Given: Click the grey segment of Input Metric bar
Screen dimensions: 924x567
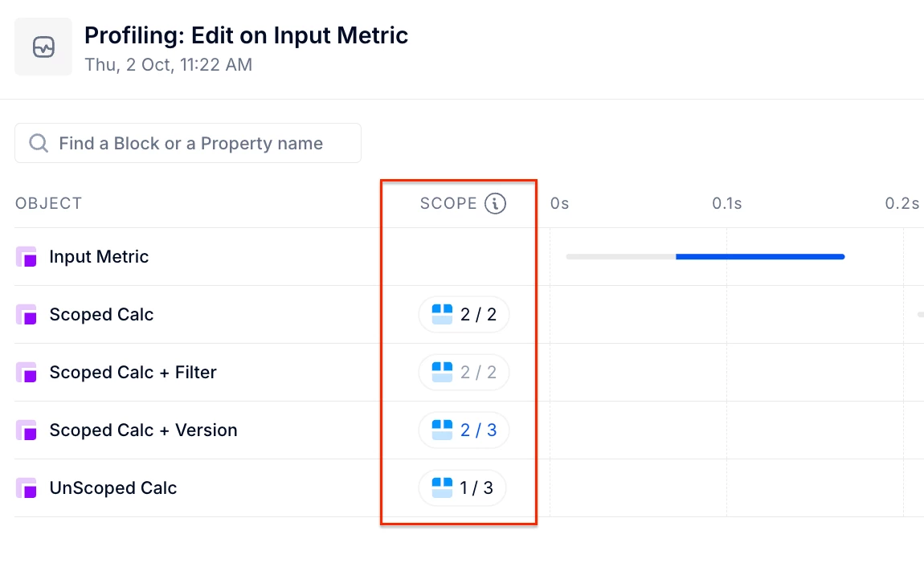Looking at the screenshot, I should [x=620, y=257].
